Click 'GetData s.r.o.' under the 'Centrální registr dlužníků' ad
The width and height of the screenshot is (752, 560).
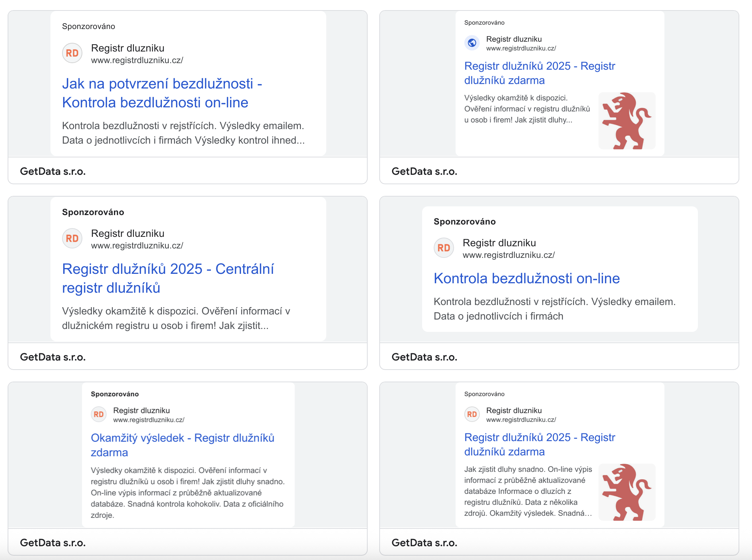tap(53, 357)
